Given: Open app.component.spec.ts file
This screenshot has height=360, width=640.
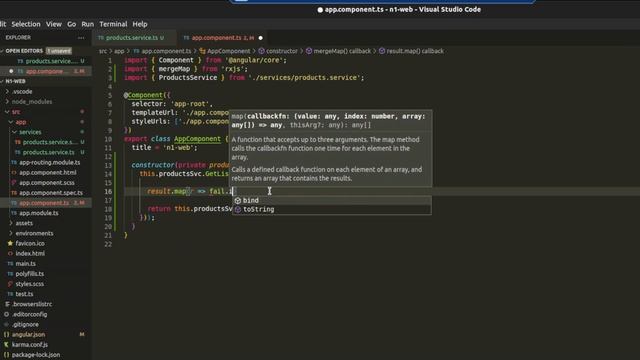Looking at the screenshot, I should [x=51, y=193].
